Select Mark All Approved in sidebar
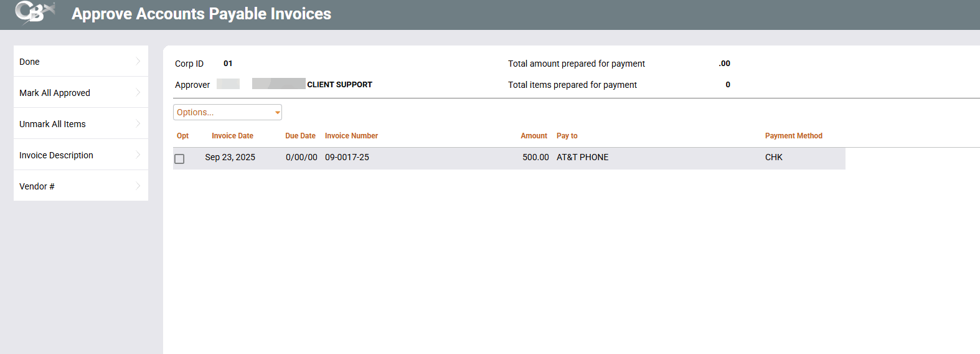 click(x=55, y=93)
